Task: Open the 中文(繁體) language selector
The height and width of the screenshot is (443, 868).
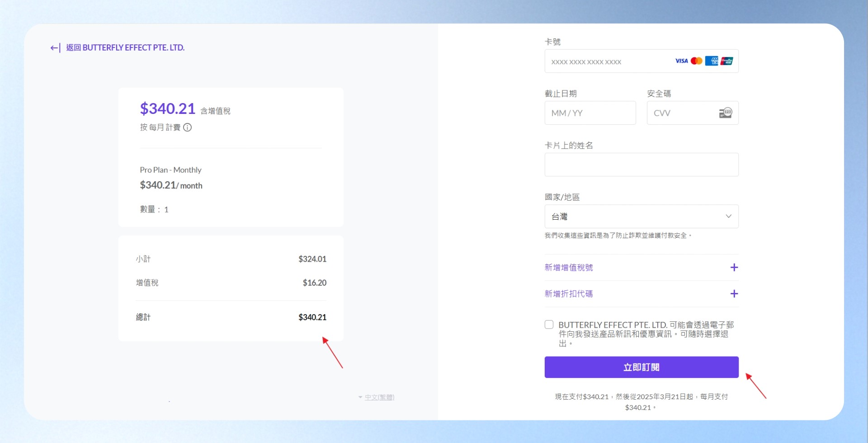Action: pos(376,397)
